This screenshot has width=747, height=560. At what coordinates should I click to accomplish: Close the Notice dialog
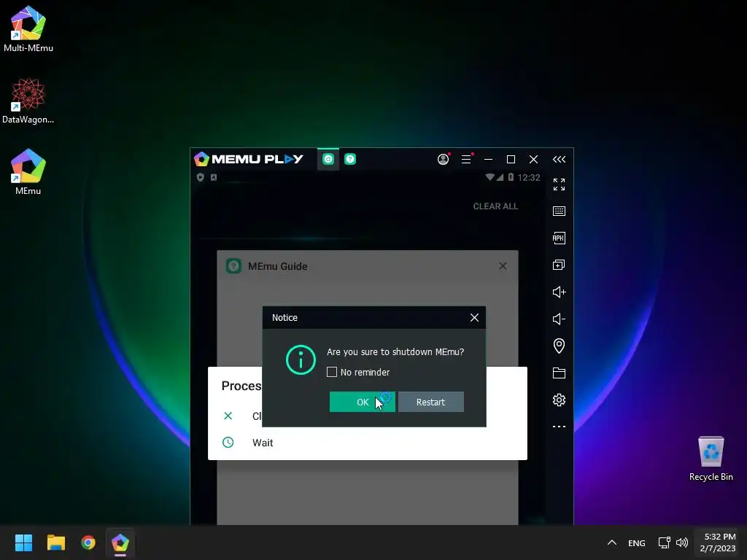point(474,318)
